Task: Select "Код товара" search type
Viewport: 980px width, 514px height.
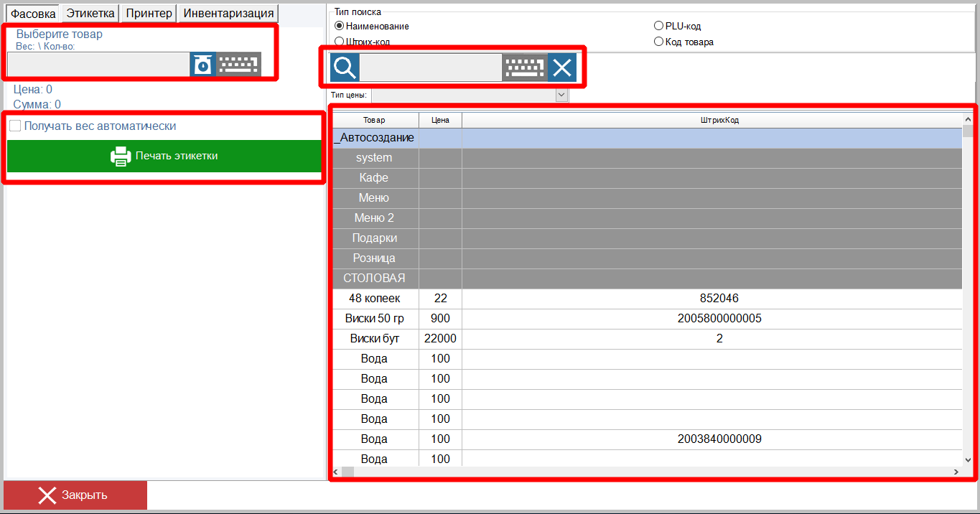Action: click(658, 42)
